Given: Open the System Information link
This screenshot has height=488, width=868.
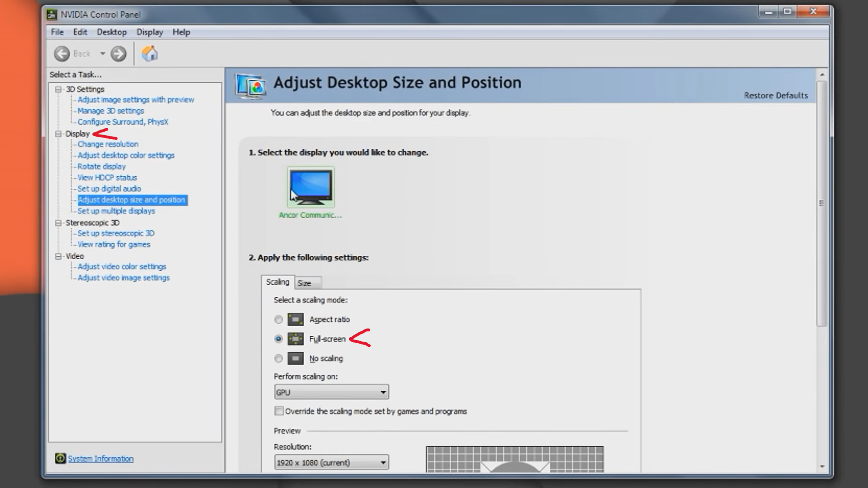Looking at the screenshot, I should 101,459.
